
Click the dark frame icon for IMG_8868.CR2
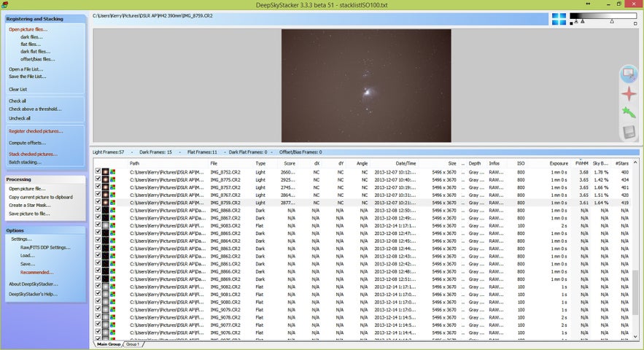pyautogui.click(x=106, y=210)
